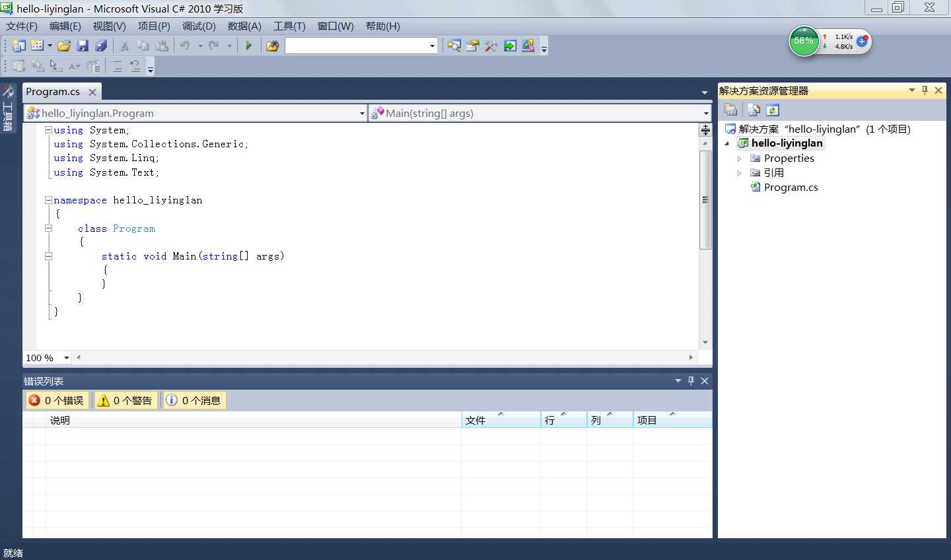Sort error list by 说明 column
Screen dimensions: 951x560
254,420
